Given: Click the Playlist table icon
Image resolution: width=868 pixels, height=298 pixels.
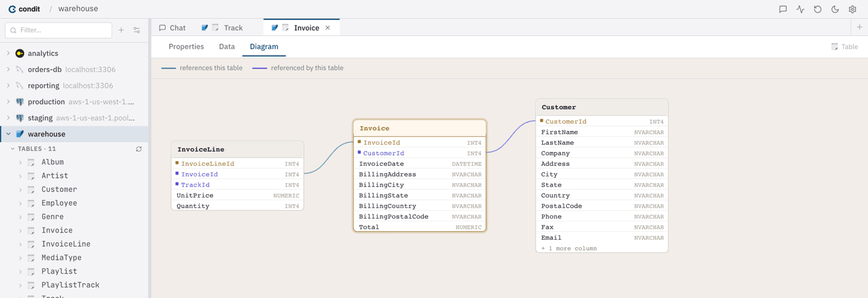Looking at the screenshot, I should [31, 271].
